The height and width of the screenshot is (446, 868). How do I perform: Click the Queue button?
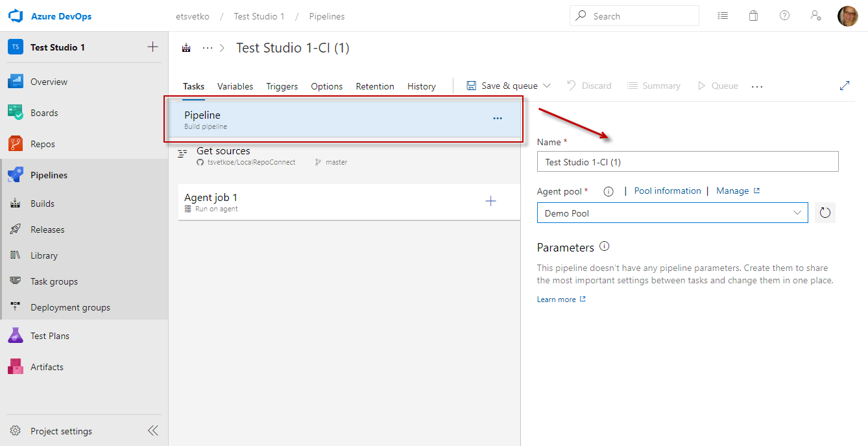(x=717, y=86)
